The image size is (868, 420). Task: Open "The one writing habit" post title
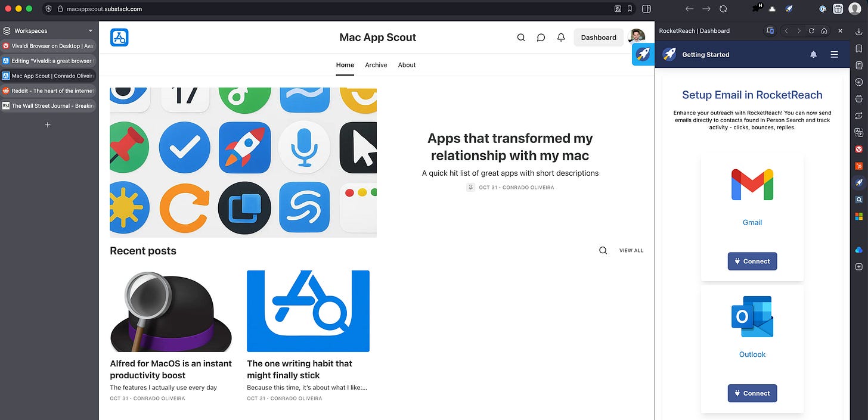300,369
